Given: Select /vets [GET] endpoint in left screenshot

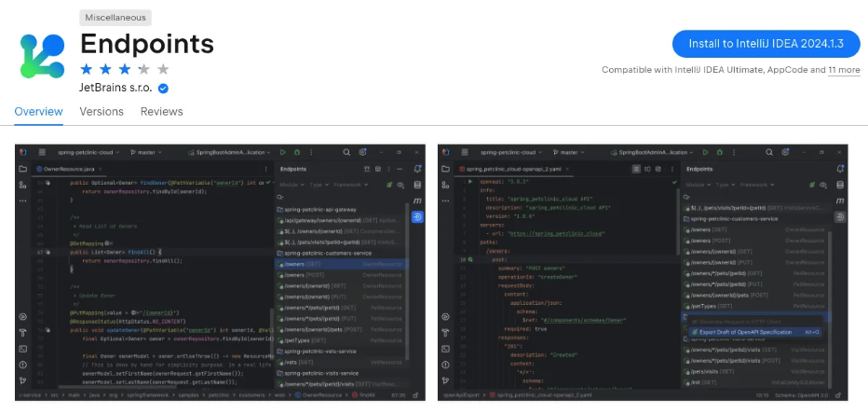Looking at the screenshot, I should (x=342, y=362).
